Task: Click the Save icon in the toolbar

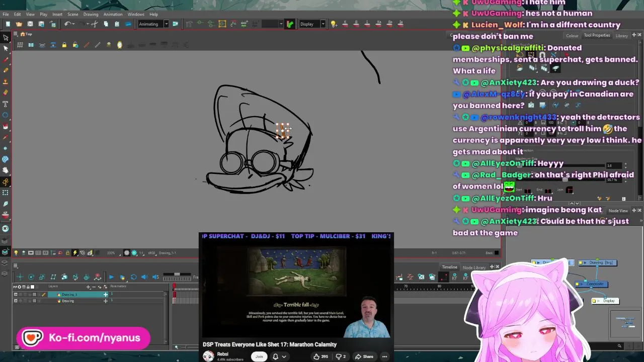Action: point(30,24)
